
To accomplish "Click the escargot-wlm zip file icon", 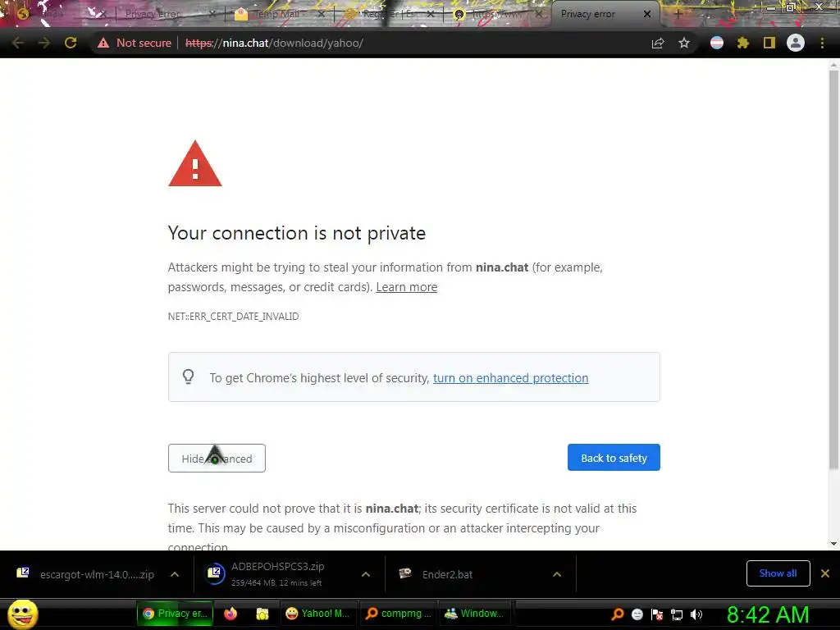I will (22, 573).
